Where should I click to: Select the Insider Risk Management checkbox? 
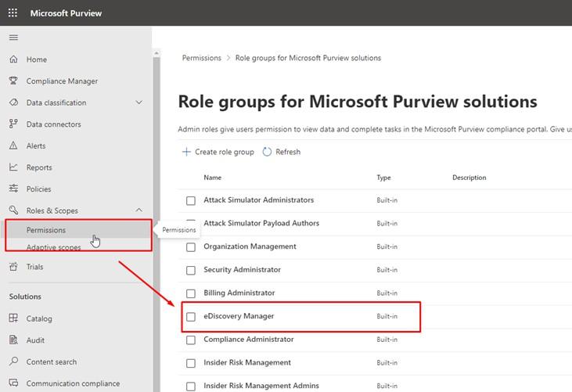(x=191, y=363)
